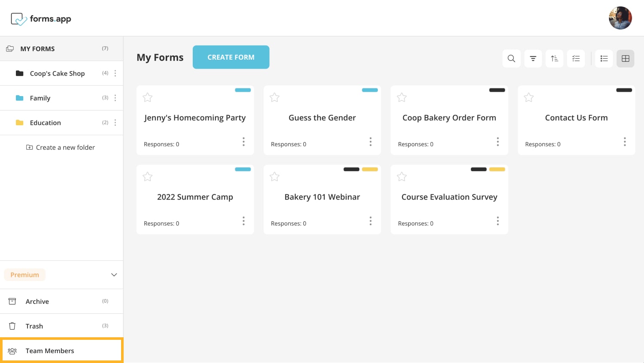Open the Contact Us Form card
The width and height of the screenshot is (644, 363).
click(576, 118)
